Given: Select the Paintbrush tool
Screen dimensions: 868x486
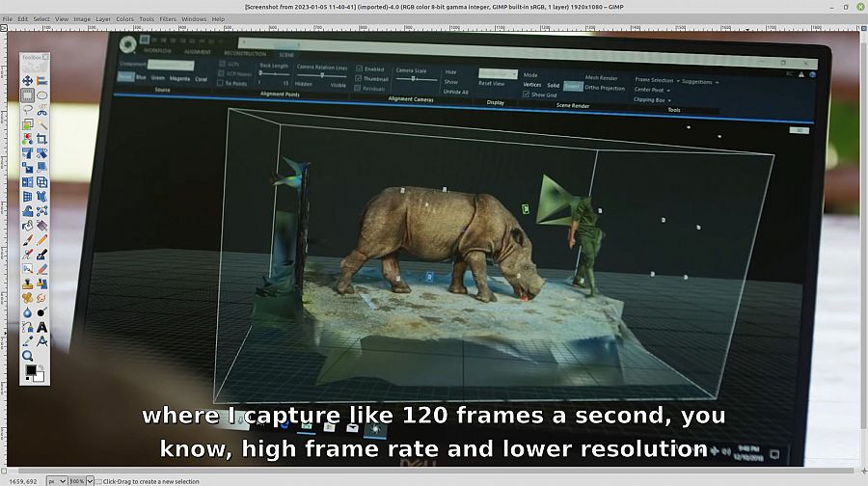Looking at the screenshot, I should [x=27, y=240].
